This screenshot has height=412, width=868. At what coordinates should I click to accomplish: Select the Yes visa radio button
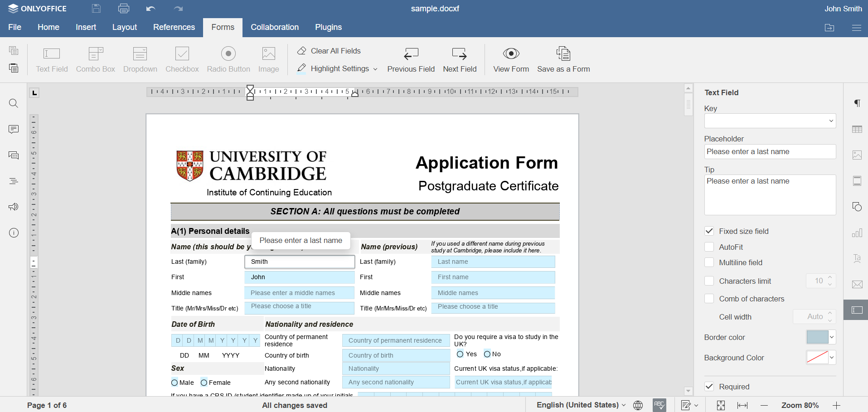(x=461, y=354)
